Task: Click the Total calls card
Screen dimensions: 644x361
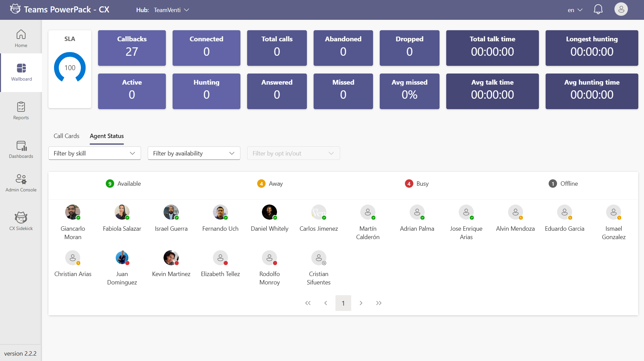Action: [277, 48]
